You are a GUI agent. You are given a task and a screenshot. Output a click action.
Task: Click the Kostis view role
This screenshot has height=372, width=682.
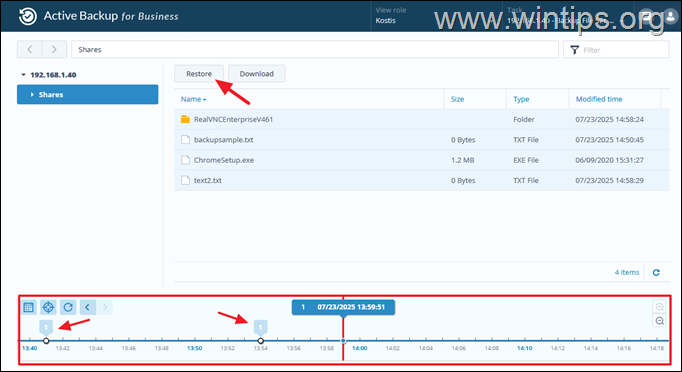tap(385, 20)
